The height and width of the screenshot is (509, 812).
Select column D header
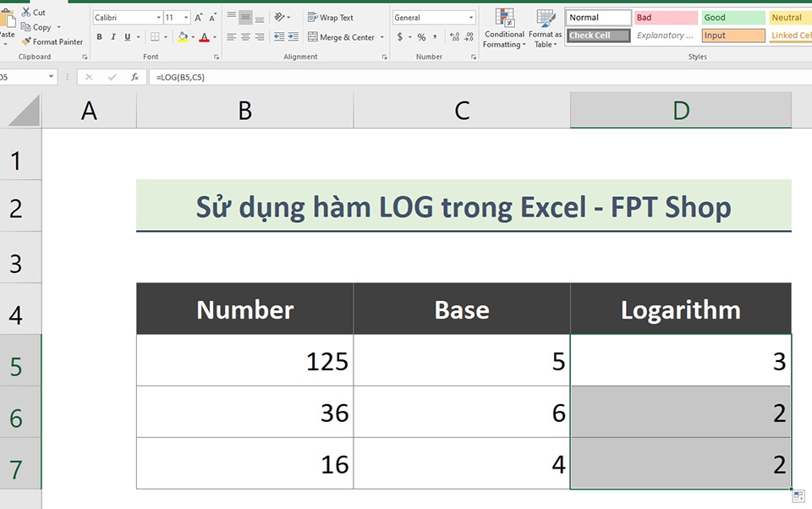point(680,110)
